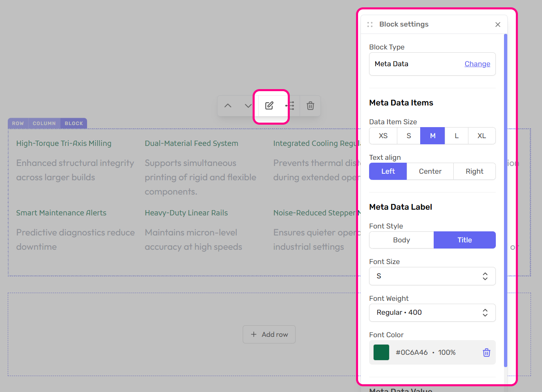Switch Font Style to Body
Screen dimensions: 542x392
pos(401,240)
